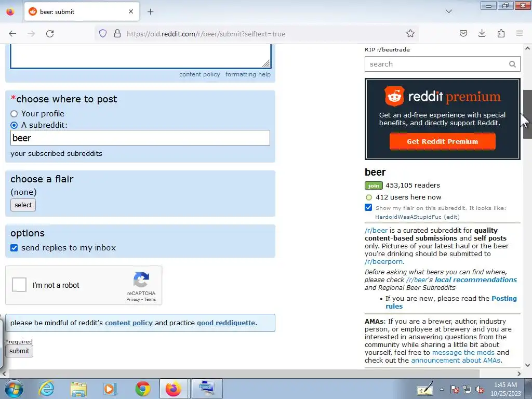
Task: Open on-screen keyboard taskbar icon
Action: (207, 389)
